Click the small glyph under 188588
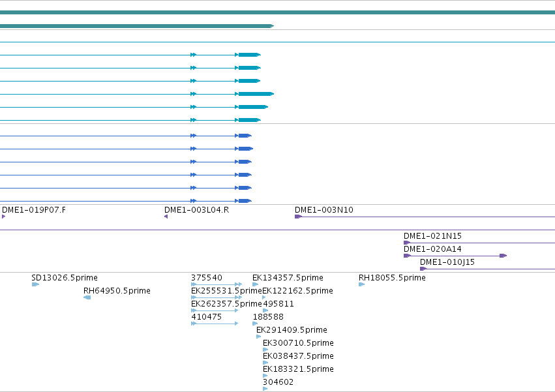This screenshot has height=392, width=555. pos(255,324)
